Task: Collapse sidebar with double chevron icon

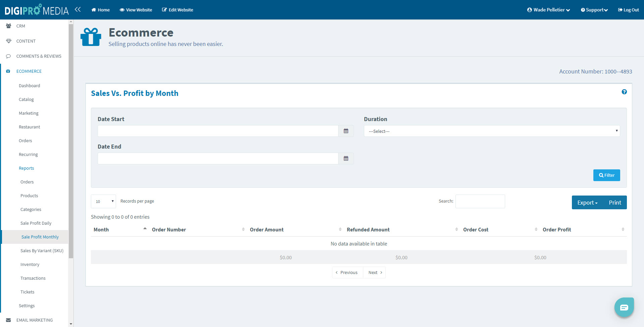Action: point(78,9)
